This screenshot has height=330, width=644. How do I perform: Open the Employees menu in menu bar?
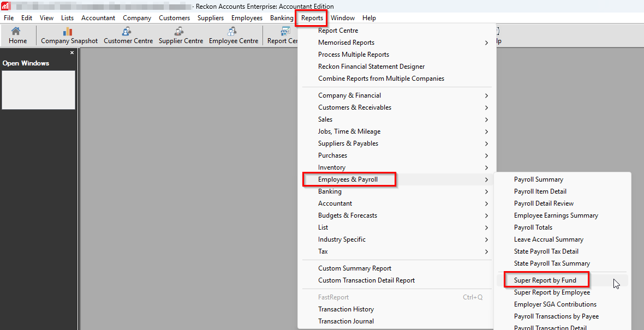click(247, 18)
